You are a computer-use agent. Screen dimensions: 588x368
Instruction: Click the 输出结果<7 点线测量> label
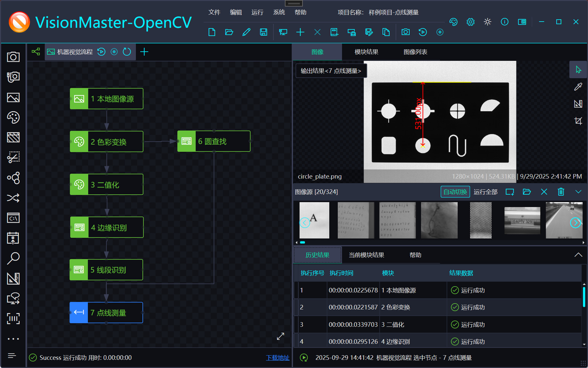[331, 71]
